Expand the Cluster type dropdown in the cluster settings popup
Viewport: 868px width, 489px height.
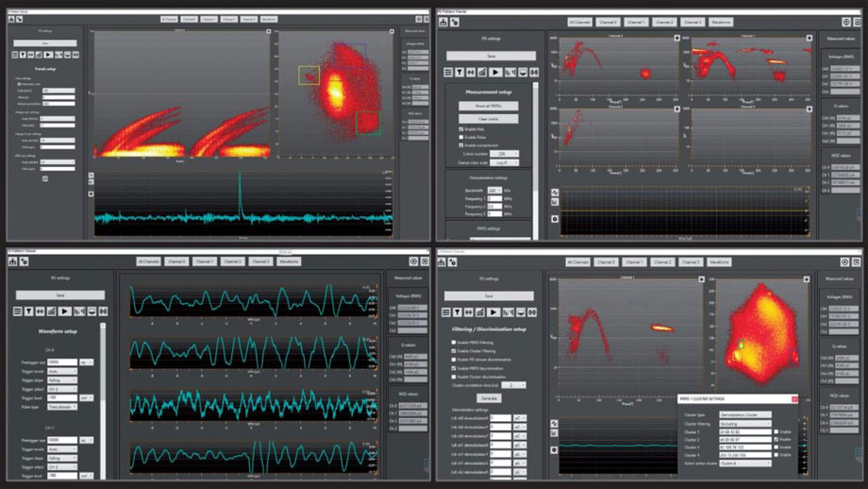[x=744, y=414]
